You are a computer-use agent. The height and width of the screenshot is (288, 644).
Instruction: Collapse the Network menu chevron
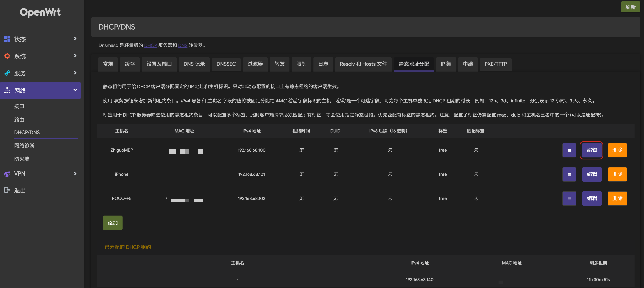75,90
